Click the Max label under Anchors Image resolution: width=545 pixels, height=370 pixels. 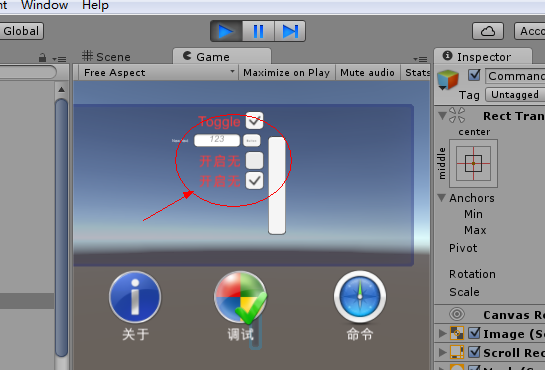click(475, 230)
